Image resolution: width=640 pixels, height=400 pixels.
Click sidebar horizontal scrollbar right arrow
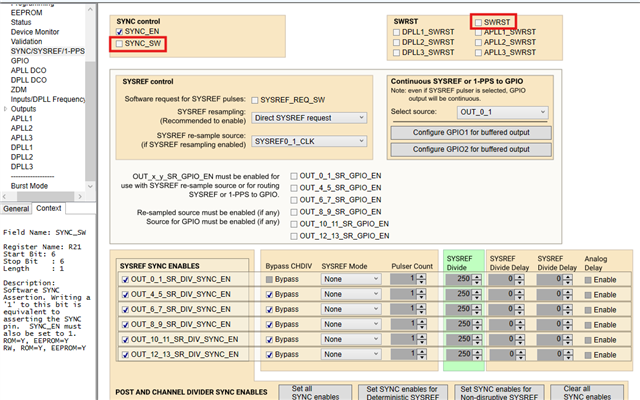tap(80, 197)
